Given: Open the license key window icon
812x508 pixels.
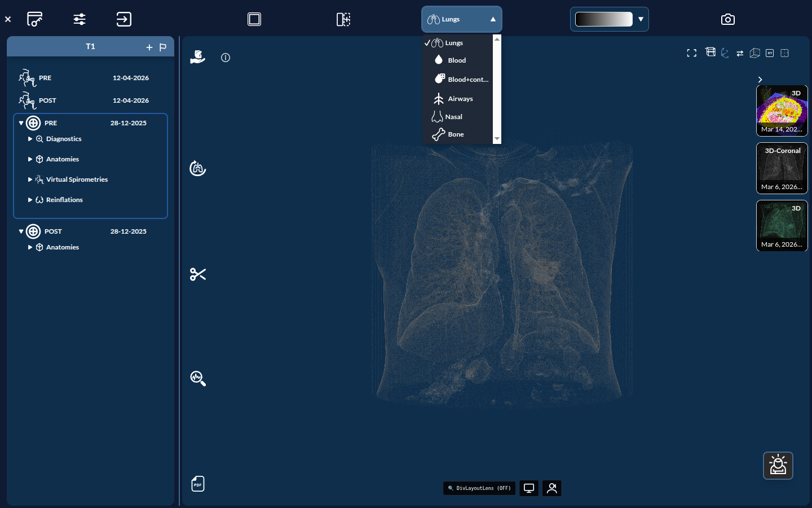Looking at the screenshot, I should tap(35, 19).
